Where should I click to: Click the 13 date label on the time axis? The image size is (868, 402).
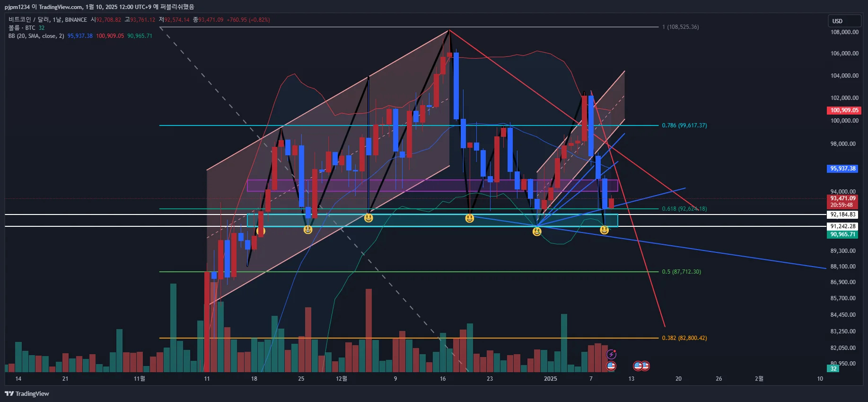[631, 379]
